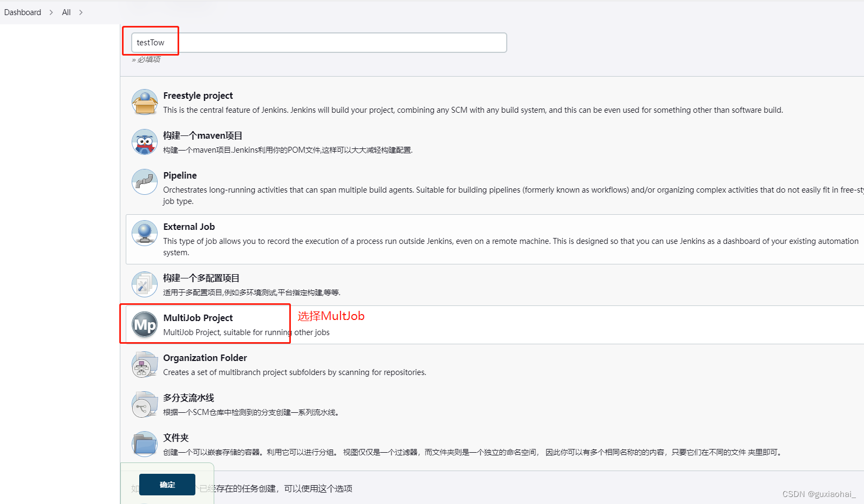
Task: Select the MultiJob Project title
Action: 198,318
